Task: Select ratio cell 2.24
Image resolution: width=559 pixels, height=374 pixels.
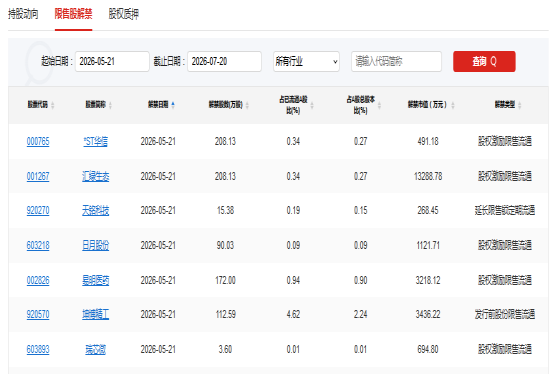Action: [x=360, y=314]
